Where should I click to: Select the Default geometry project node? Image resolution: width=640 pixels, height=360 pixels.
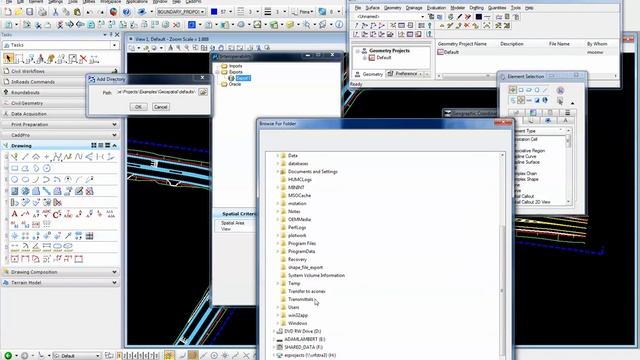(383, 58)
